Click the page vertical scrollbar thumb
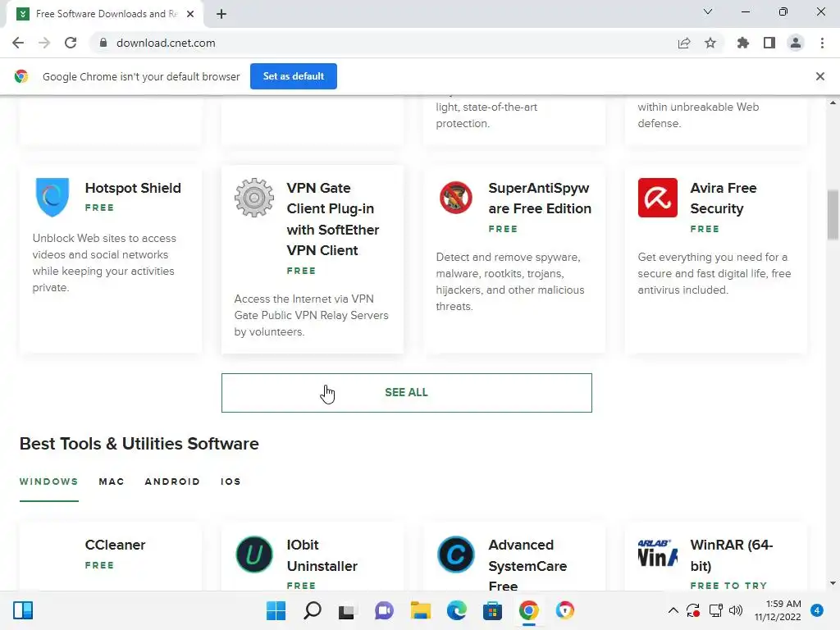 click(x=833, y=214)
